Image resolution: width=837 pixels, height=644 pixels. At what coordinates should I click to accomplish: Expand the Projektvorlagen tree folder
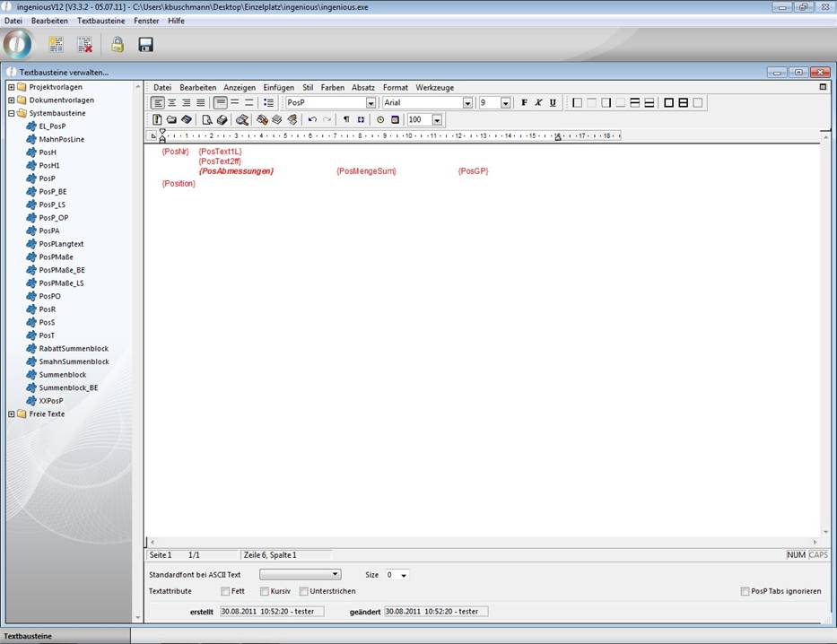pyautogui.click(x=11, y=87)
